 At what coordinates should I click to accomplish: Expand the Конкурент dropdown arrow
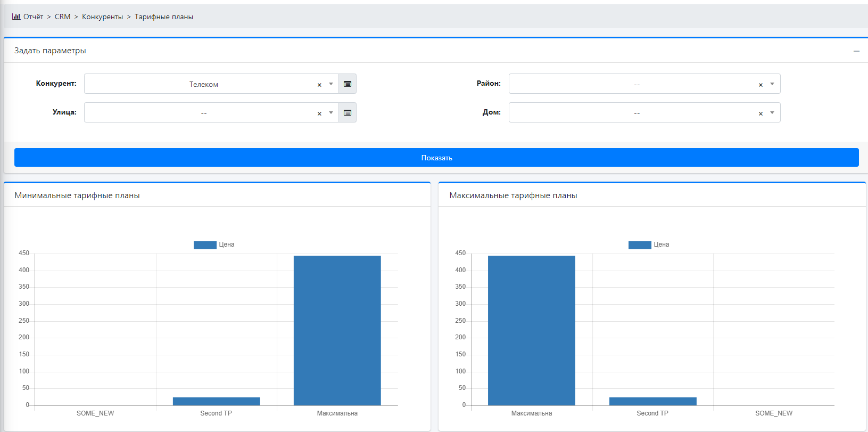[x=331, y=84]
